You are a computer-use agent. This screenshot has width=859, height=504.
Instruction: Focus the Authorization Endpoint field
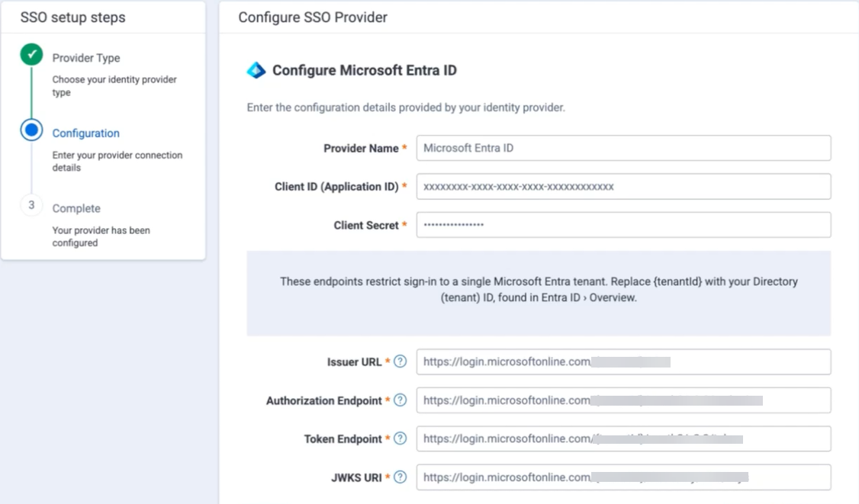(x=623, y=400)
